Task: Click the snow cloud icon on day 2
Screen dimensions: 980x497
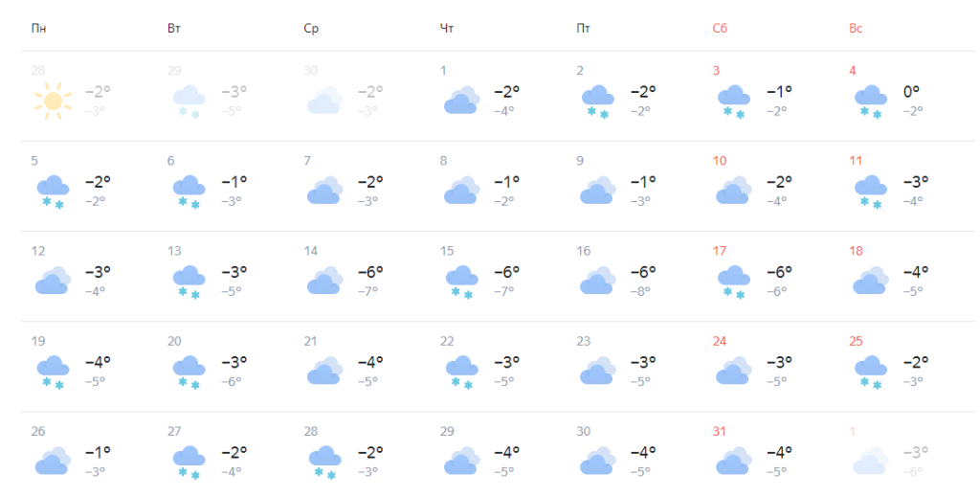Action: 598,100
